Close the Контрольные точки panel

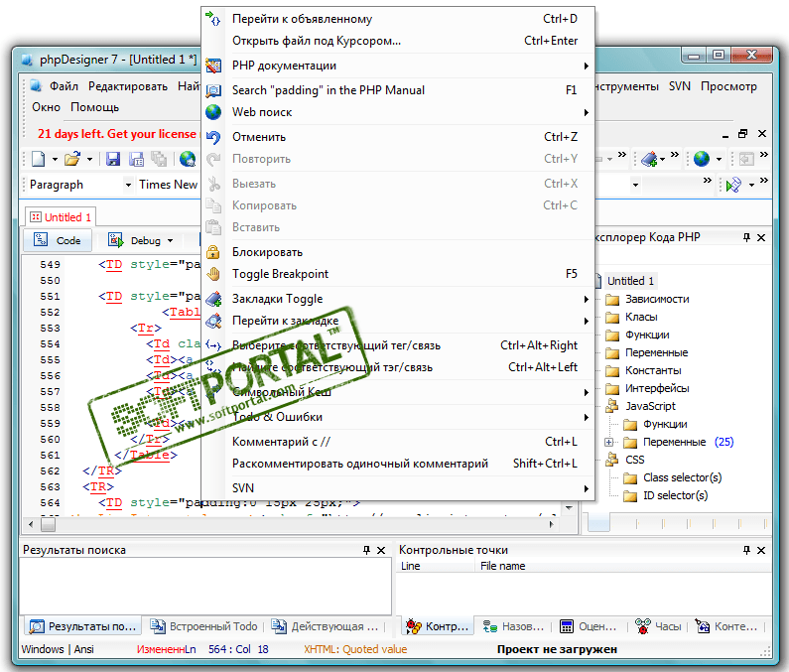tap(761, 550)
